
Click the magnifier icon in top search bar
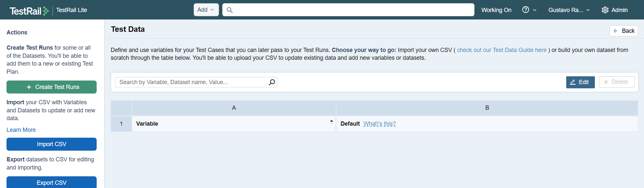pyautogui.click(x=230, y=10)
